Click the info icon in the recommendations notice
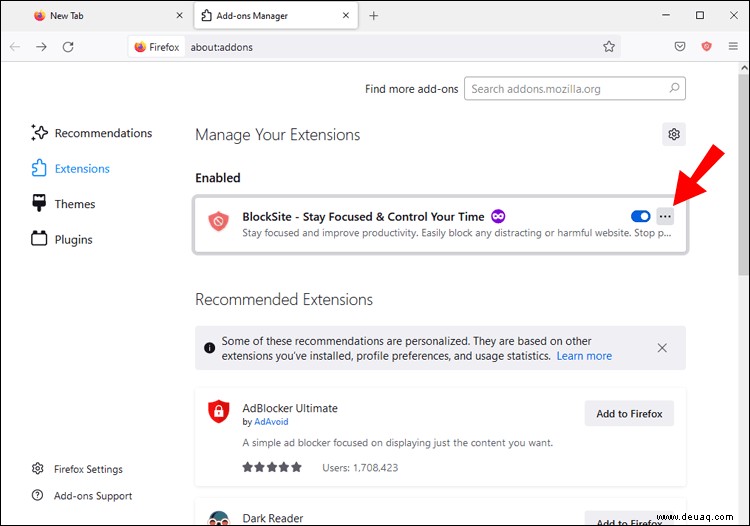The width and height of the screenshot is (750, 526). [x=210, y=348]
